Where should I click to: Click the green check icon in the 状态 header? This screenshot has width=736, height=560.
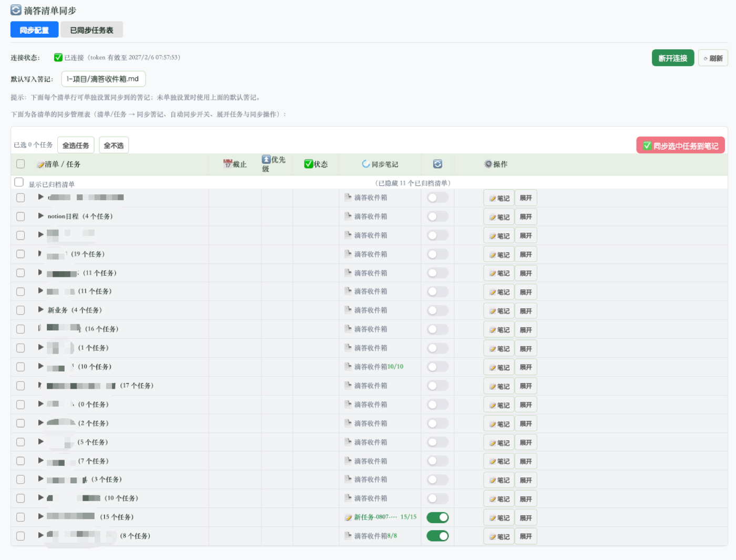pyautogui.click(x=309, y=164)
